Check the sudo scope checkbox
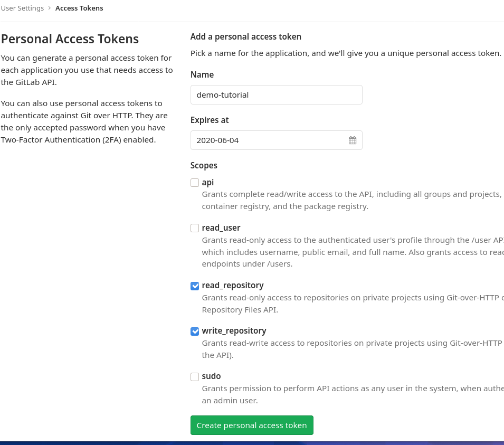 [x=195, y=376]
